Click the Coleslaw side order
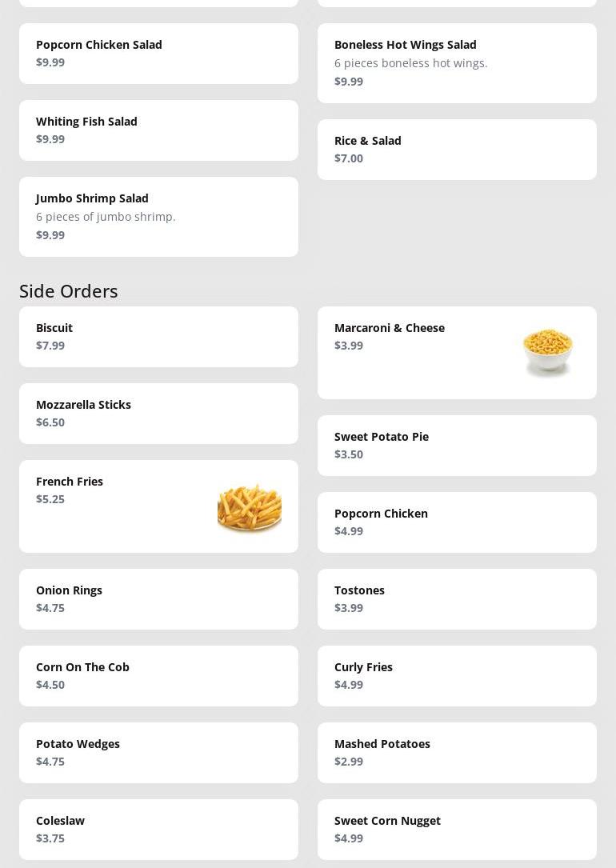The width and height of the screenshot is (616, 868). 158,830
